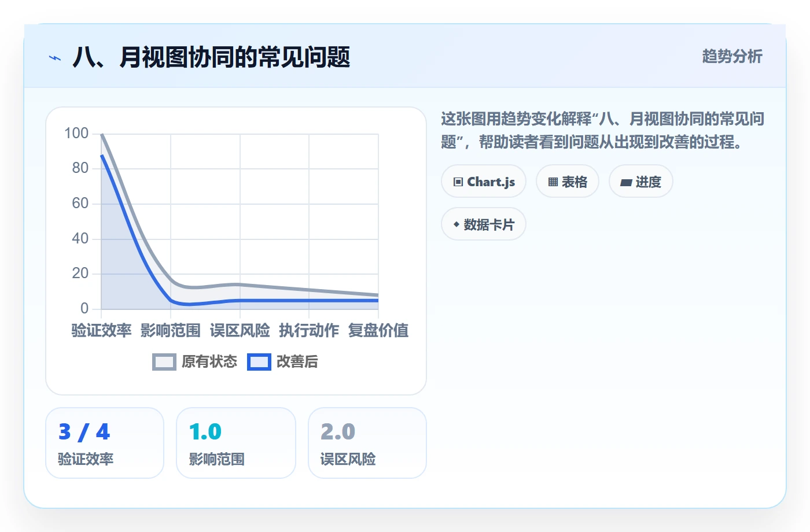Toggle the 原有状态 legend swatch
The image size is (810, 532).
pos(164,362)
